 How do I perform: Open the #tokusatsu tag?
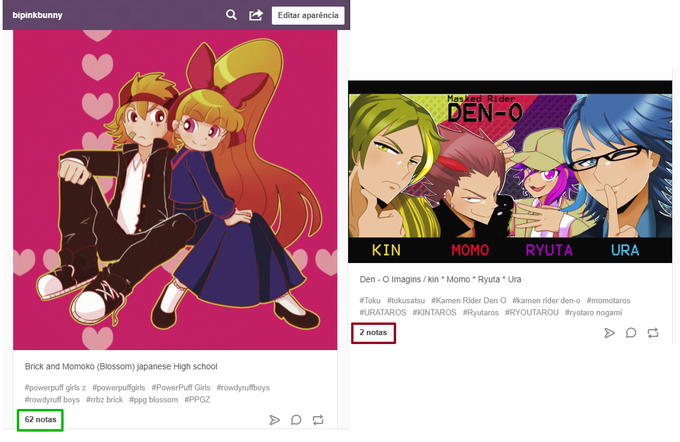[x=406, y=300]
